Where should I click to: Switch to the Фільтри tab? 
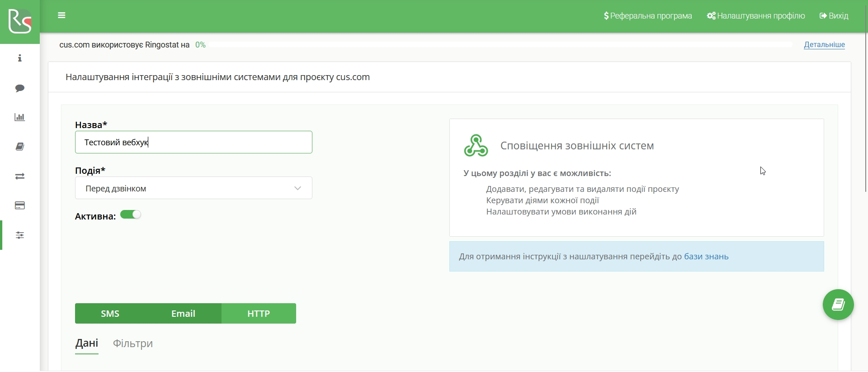coord(133,343)
